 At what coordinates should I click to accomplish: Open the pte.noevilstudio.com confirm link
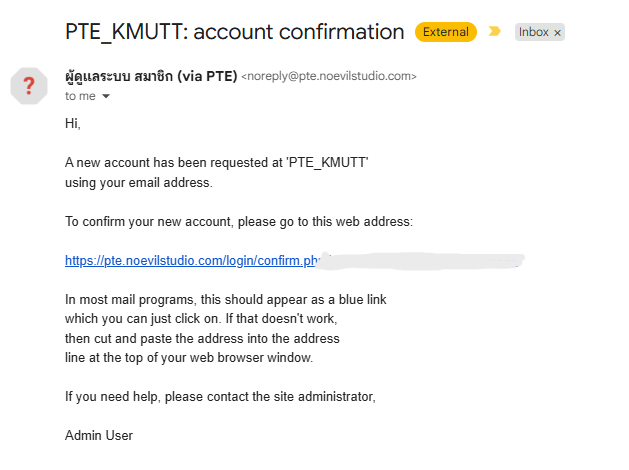pos(190,260)
